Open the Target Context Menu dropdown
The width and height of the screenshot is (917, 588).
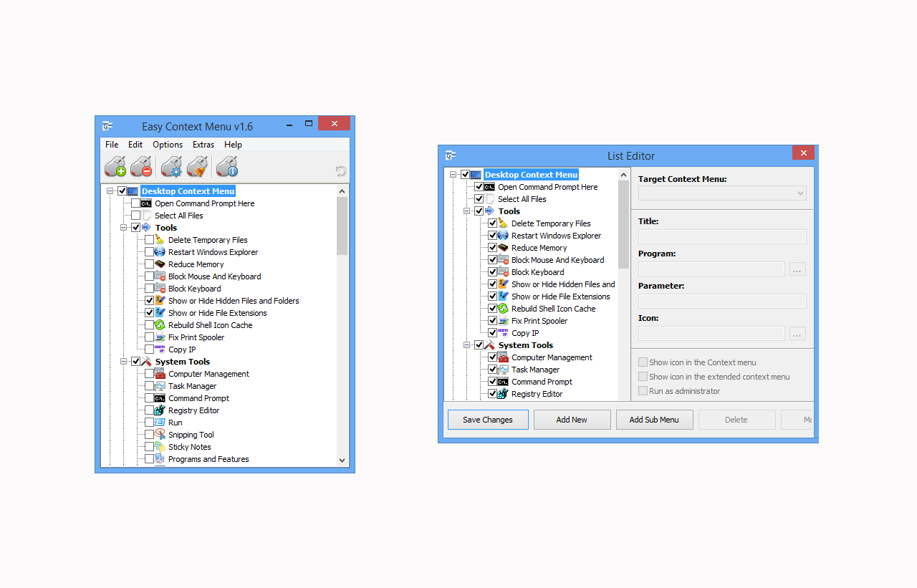coord(722,193)
